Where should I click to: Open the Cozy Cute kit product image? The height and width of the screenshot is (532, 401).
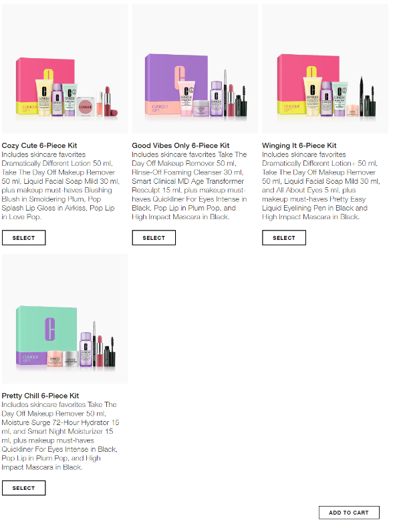tap(65, 69)
